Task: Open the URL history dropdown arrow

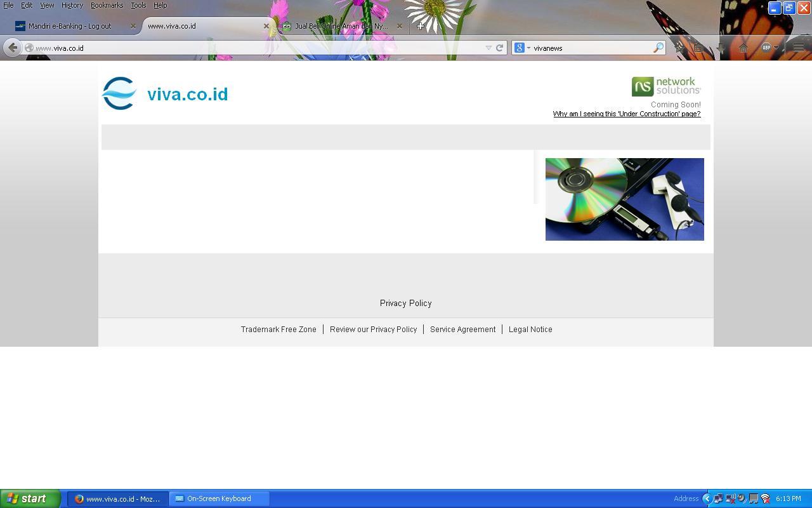Action: point(488,48)
